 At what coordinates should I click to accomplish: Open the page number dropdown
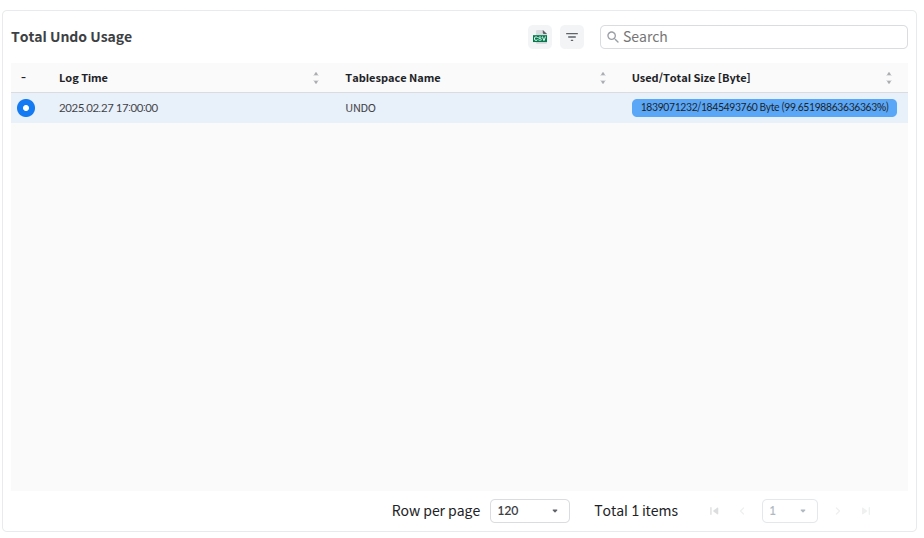click(789, 511)
